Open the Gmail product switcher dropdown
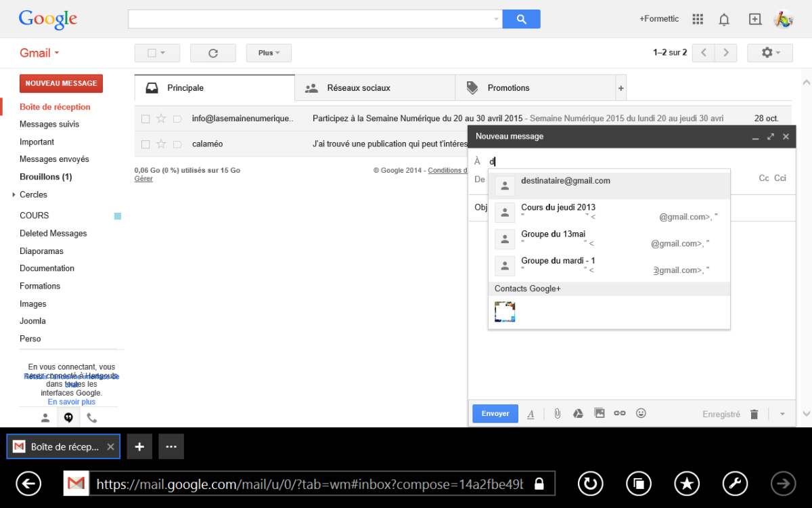 tap(39, 53)
